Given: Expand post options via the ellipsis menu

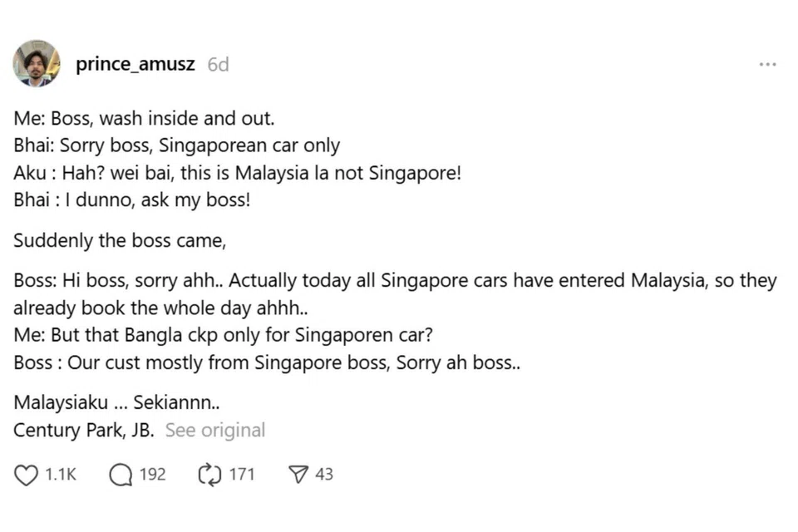Looking at the screenshot, I should point(768,63).
